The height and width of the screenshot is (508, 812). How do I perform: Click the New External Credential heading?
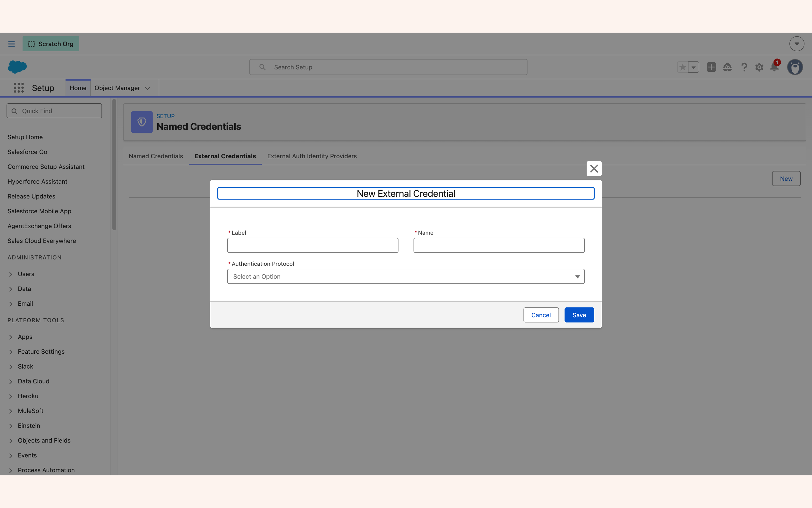coord(406,194)
